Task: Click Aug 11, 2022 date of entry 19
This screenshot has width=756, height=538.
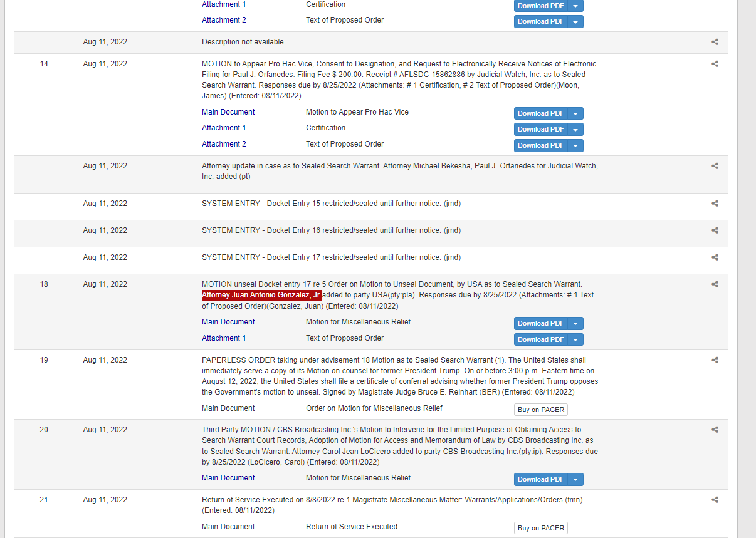Action: (x=105, y=360)
